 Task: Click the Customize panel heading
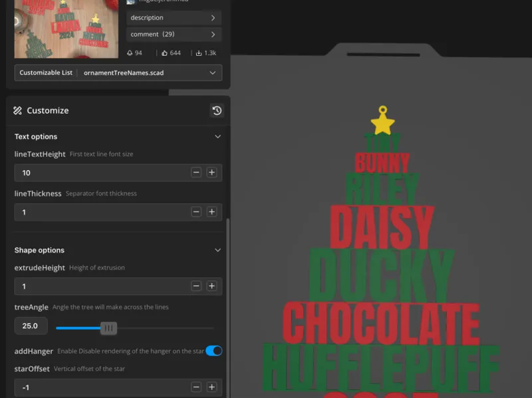point(47,110)
